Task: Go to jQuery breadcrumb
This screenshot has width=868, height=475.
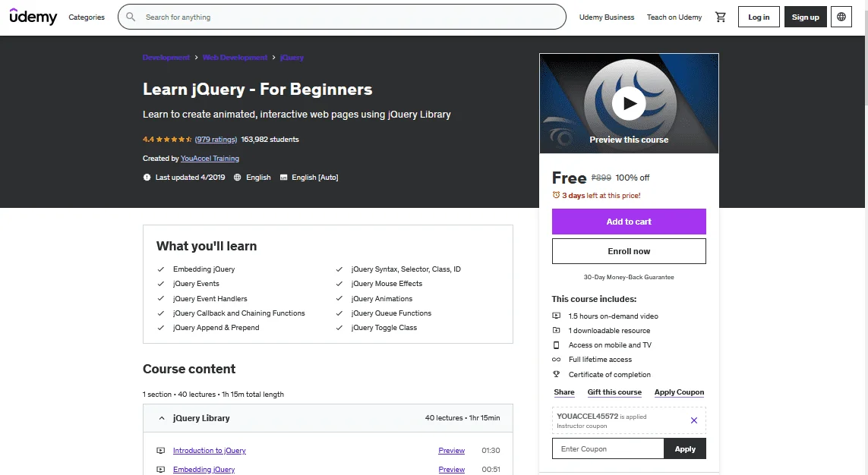Action: pos(292,58)
